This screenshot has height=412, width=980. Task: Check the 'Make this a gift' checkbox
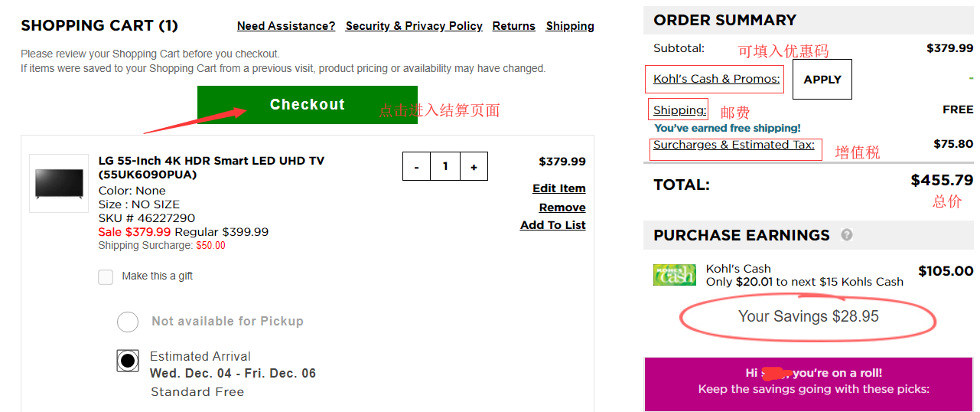click(x=106, y=276)
